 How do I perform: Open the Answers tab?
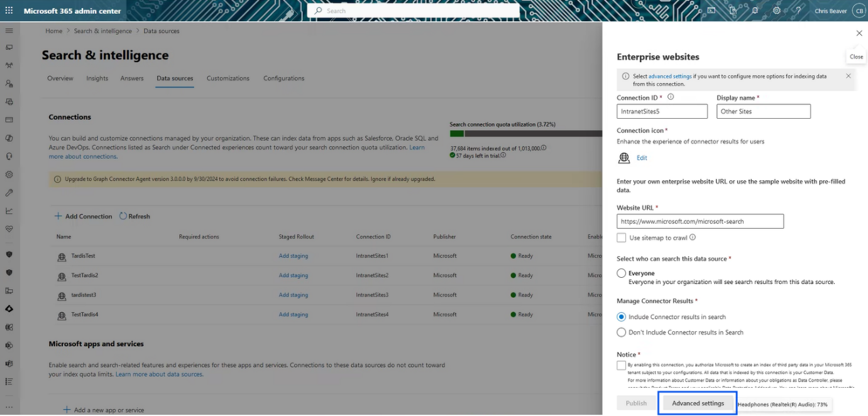click(132, 79)
